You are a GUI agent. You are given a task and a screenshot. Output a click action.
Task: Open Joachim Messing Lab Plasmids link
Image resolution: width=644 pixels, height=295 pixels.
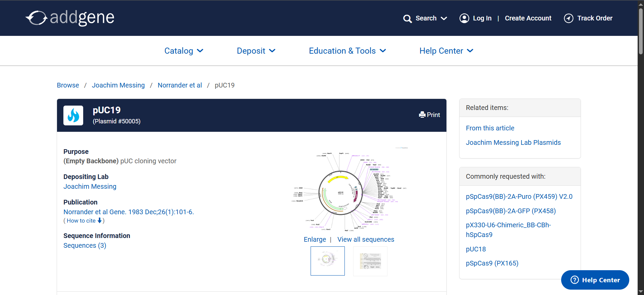pyautogui.click(x=513, y=142)
